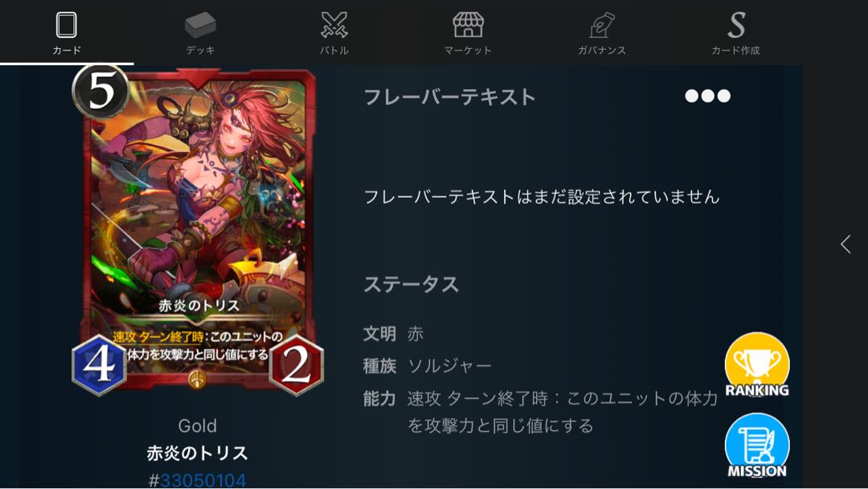Open the RANKING trophy button

[757, 365]
